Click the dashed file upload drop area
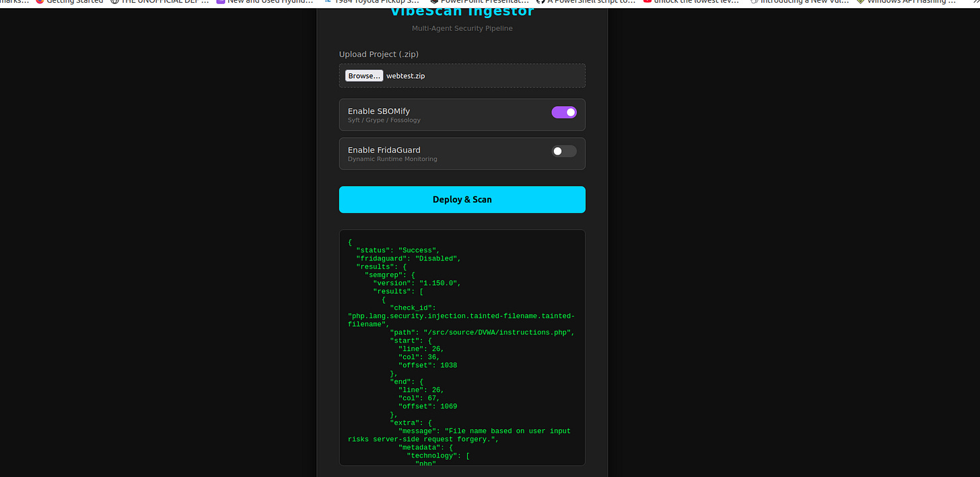The height and width of the screenshot is (477, 980). coord(462,75)
